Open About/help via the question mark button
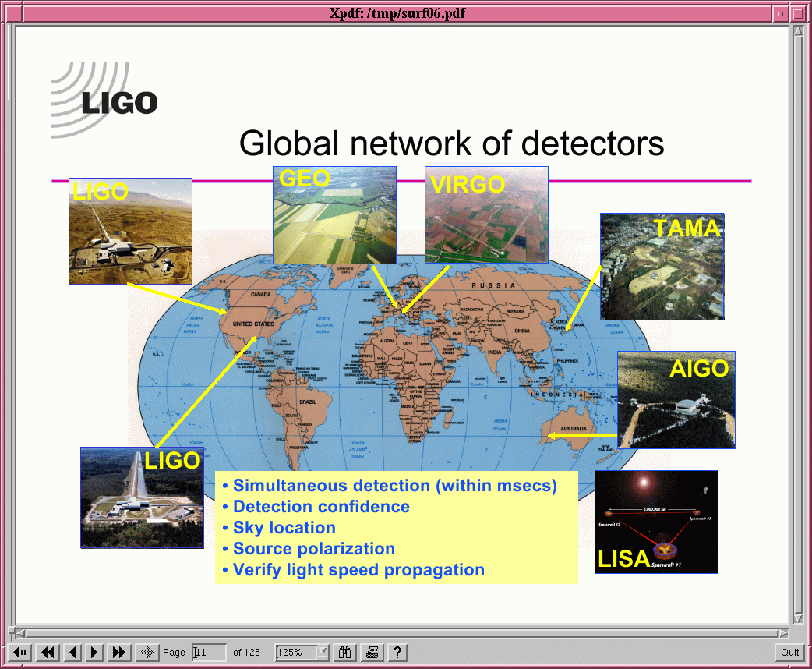Viewport: 812px width, 669px height. point(397,653)
